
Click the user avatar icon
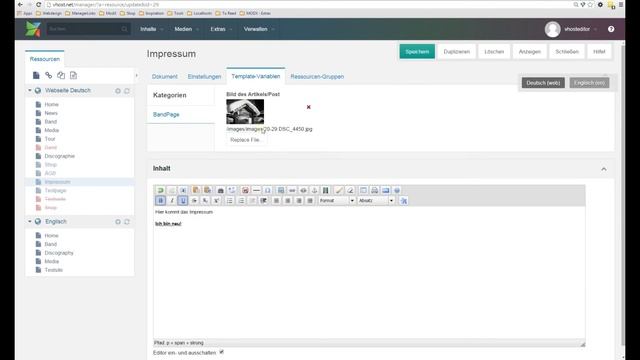(x=552, y=29)
